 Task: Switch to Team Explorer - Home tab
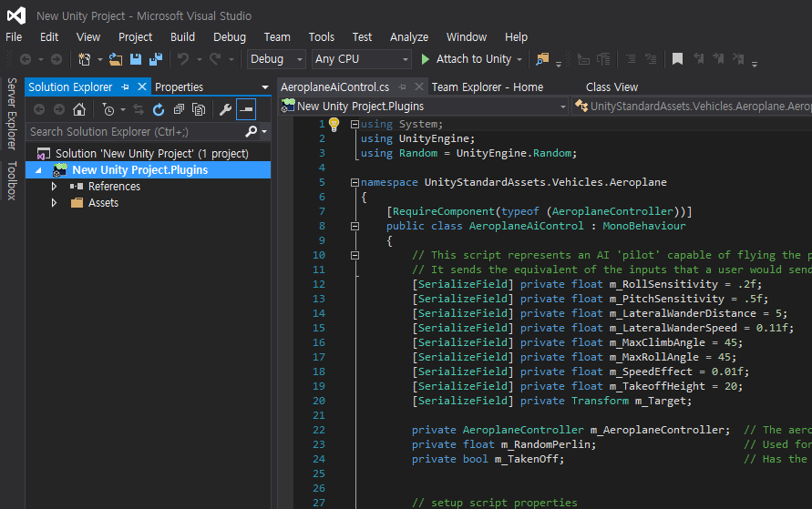click(x=488, y=87)
